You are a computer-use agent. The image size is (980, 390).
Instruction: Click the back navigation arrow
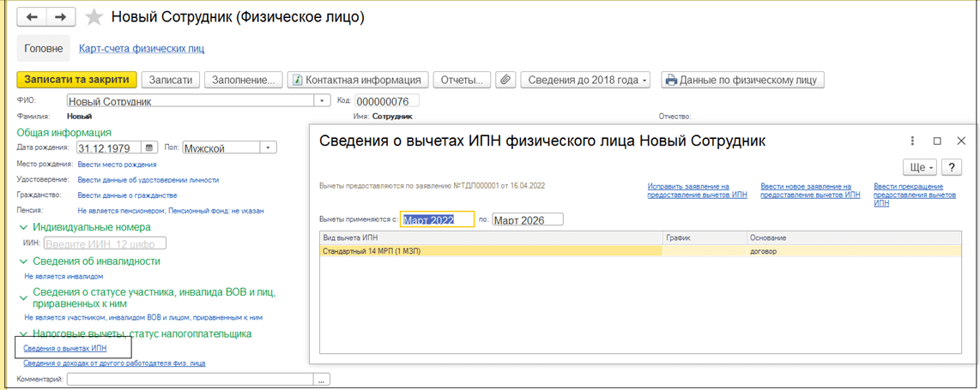tap(32, 17)
